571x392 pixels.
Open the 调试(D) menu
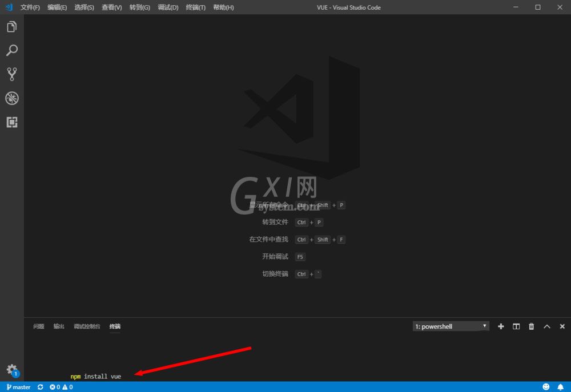pyautogui.click(x=168, y=7)
